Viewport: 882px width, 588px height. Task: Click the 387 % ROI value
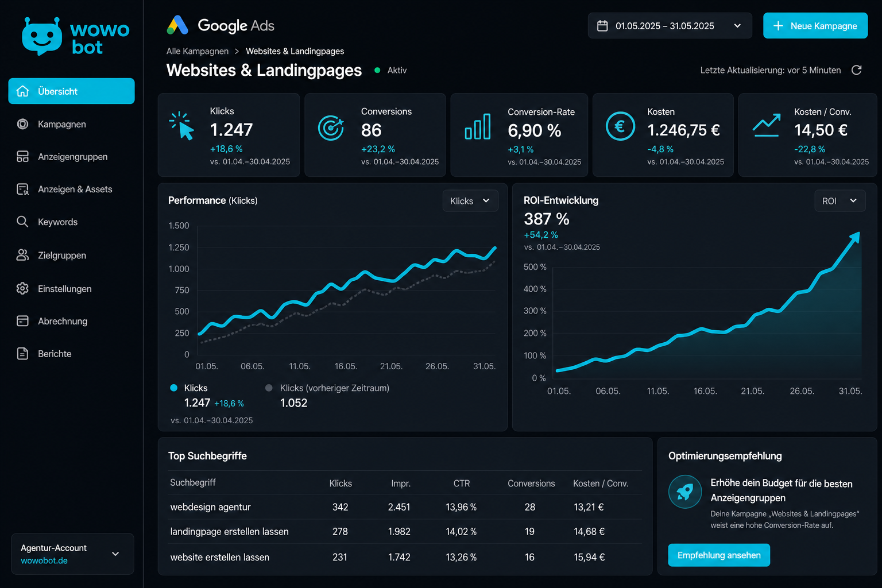point(547,219)
